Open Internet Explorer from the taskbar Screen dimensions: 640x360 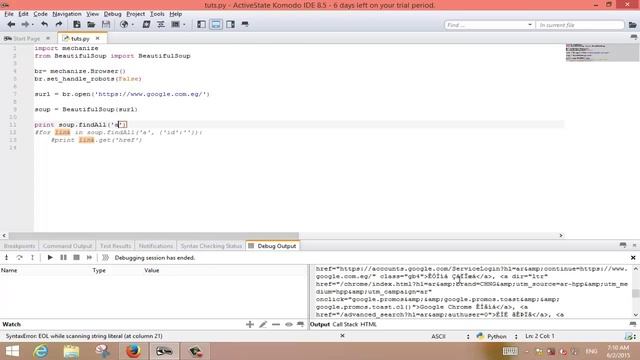click(x=40, y=351)
